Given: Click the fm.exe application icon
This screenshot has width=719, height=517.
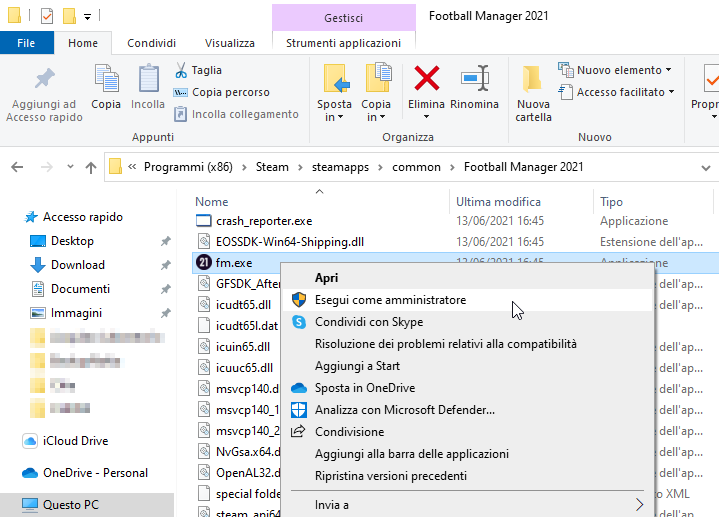Looking at the screenshot, I should point(204,262).
